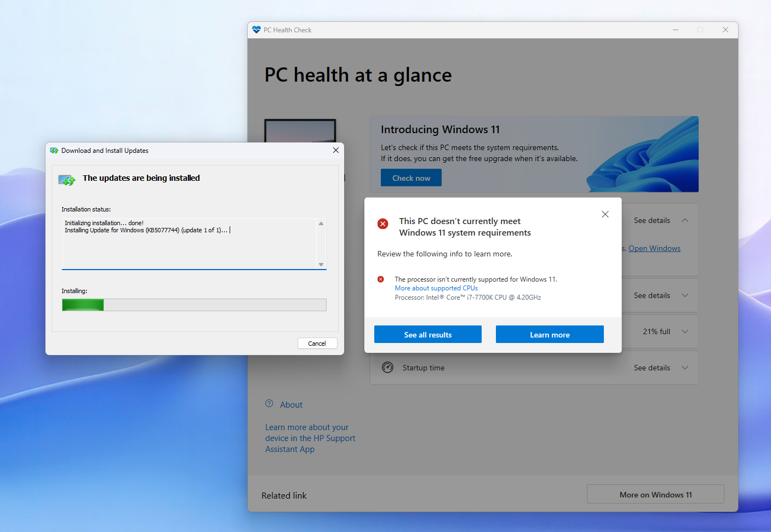Click the update installer icon in title bar
Image resolution: width=771 pixels, height=532 pixels.
coord(54,151)
